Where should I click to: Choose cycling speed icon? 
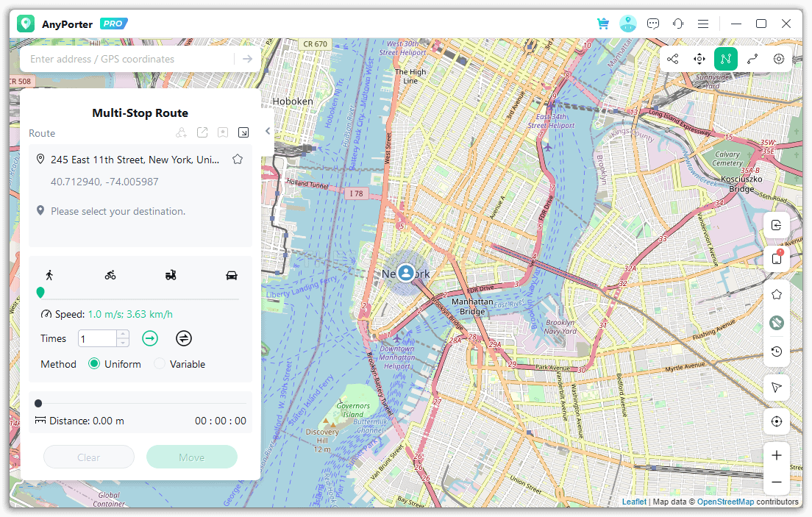[x=110, y=275]
